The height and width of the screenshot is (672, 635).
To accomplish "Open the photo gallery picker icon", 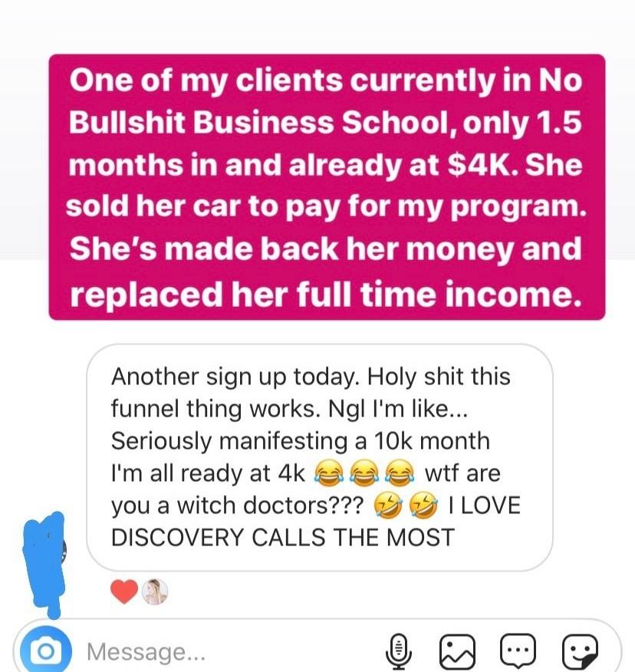I will click(x=458, y=651).
